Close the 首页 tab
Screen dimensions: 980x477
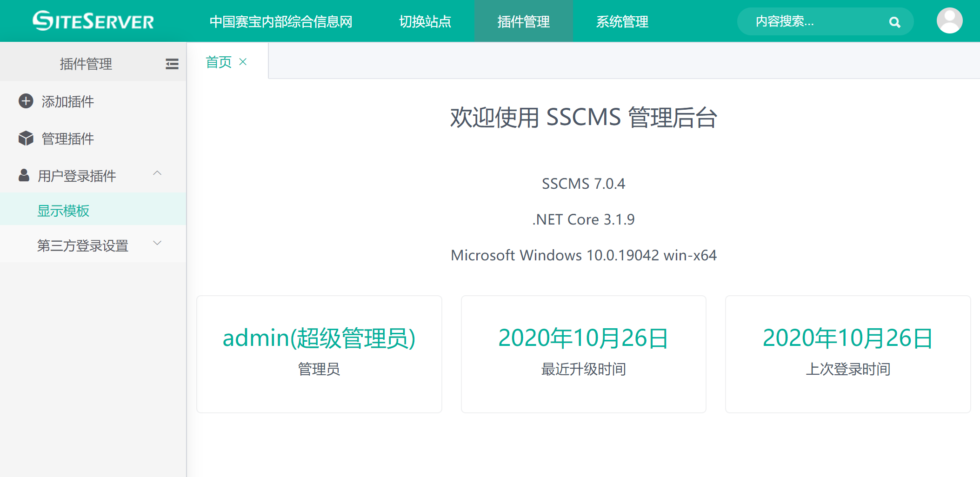(243, 61)
